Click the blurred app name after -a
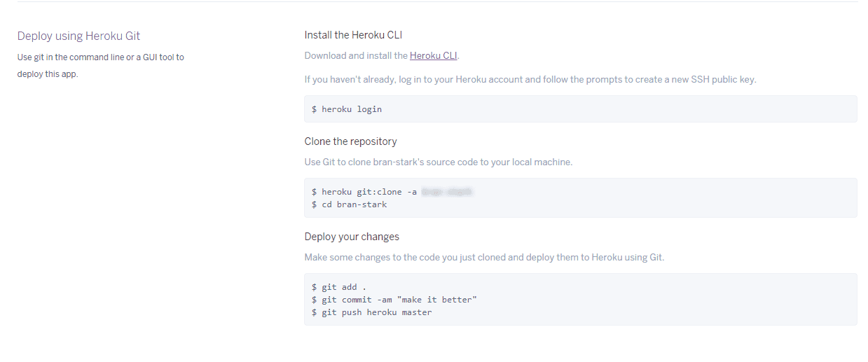 (x=448, y=191)
